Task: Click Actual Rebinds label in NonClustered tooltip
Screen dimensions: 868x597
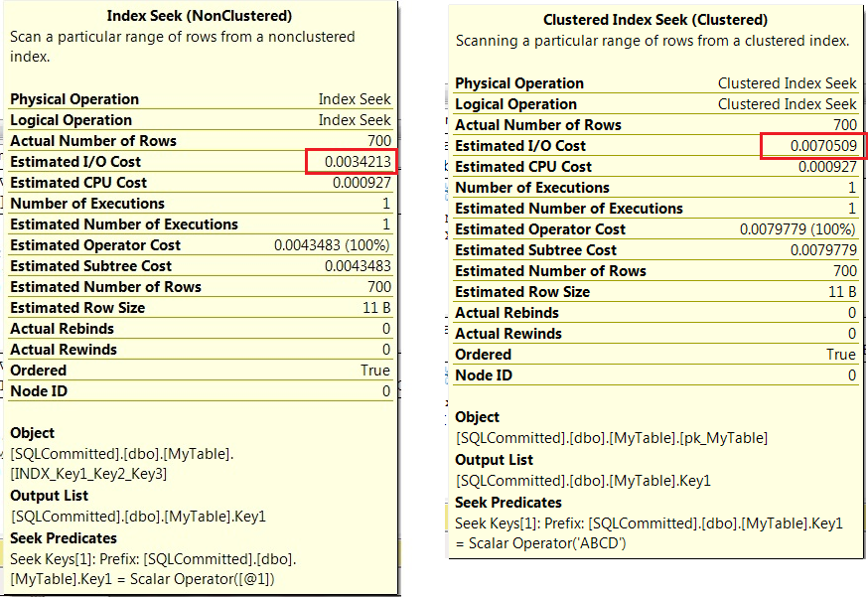Action: [x=62, y=329]
